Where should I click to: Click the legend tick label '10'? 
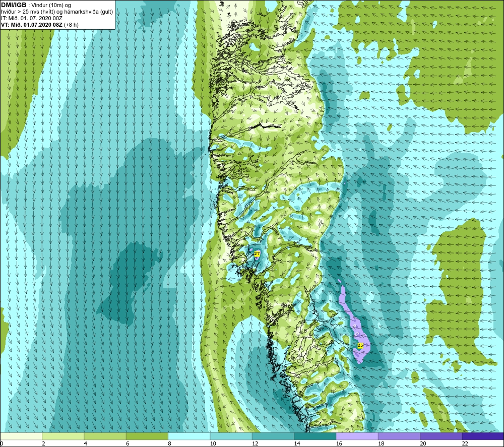point(213,444)
